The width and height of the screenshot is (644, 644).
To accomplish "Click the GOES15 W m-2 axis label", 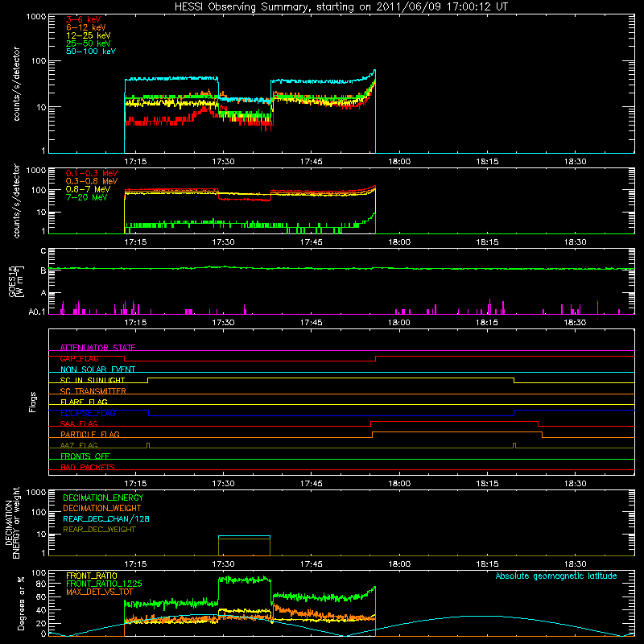I will click(x=16, y=281).
